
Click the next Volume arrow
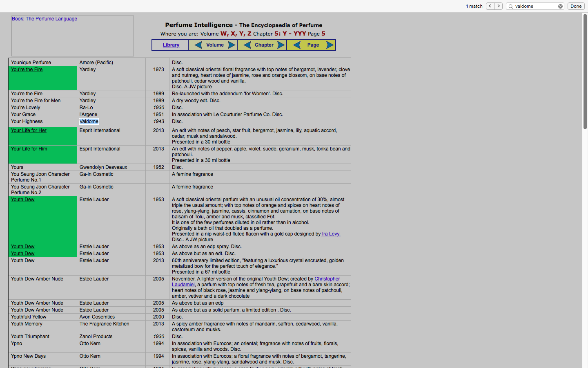click(x=232, y=45)
